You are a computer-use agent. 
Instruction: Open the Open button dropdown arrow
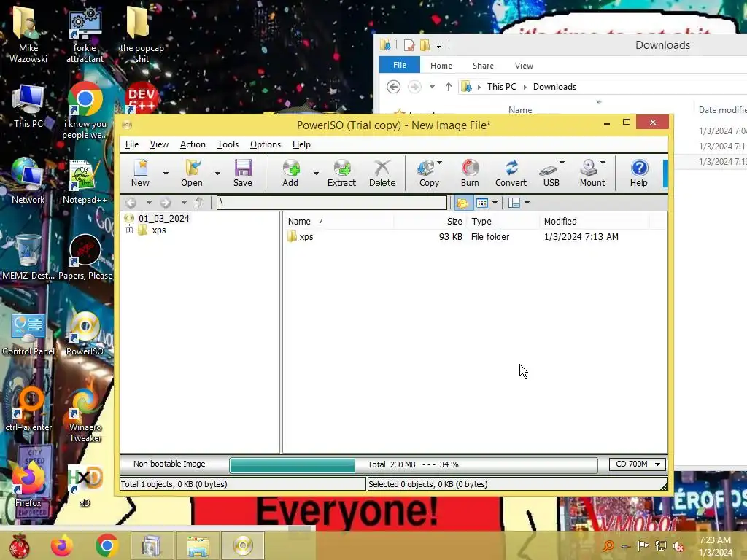[x=217, y=174]
